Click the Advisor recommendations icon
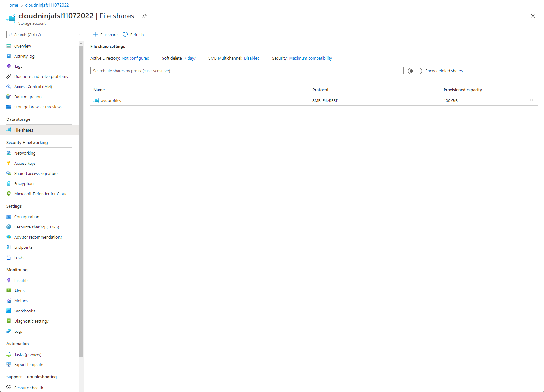The height and width of the screenshot is (392, 544). pyautogui.click(x=9, y=237)
